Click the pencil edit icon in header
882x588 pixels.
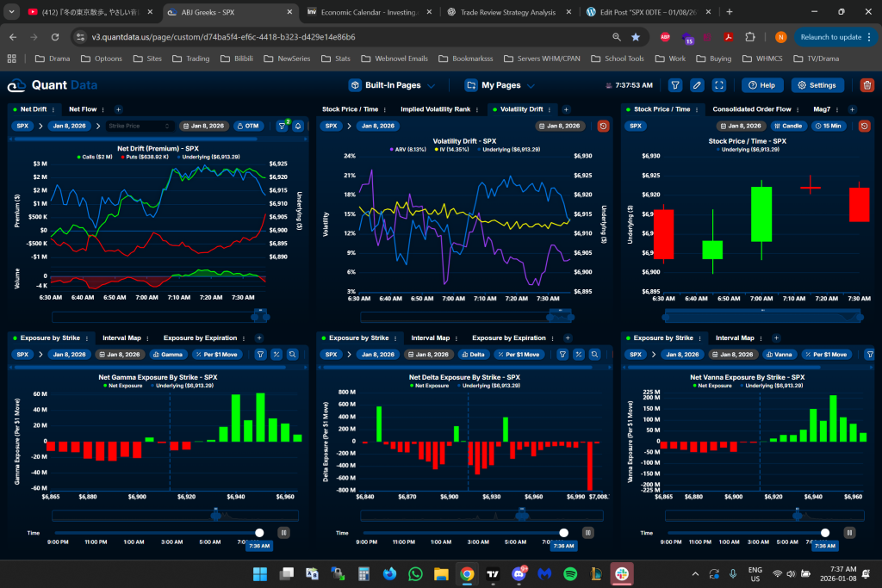[x=697, y=85]
